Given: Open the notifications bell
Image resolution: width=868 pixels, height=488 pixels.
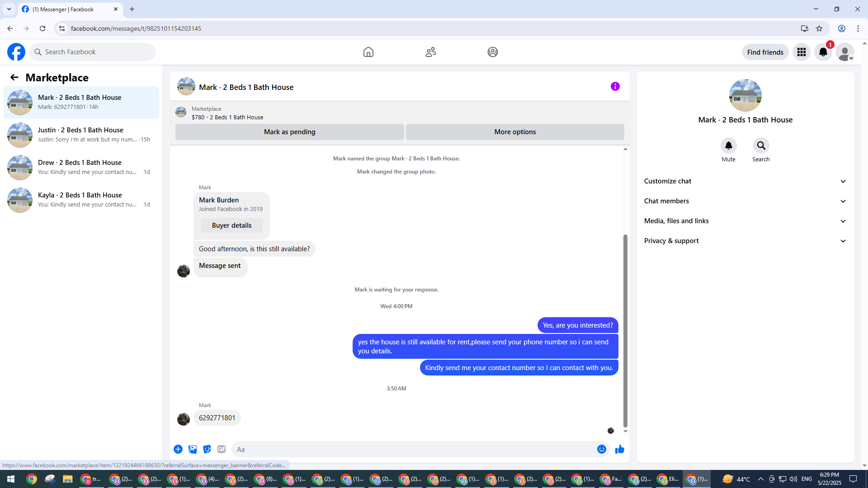Looking at the screenshot, I should pos(823,52).
